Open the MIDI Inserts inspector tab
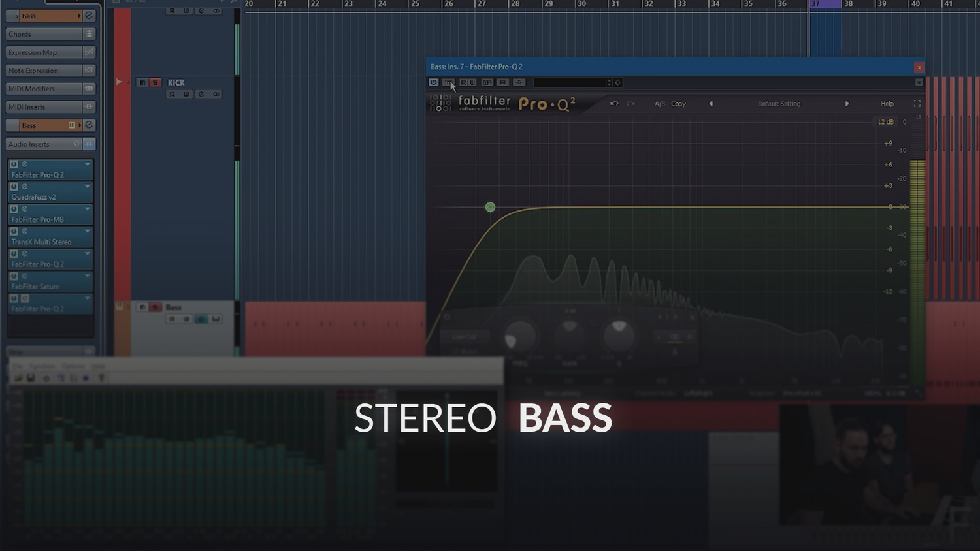980x551 pixels. pos(44,106)
